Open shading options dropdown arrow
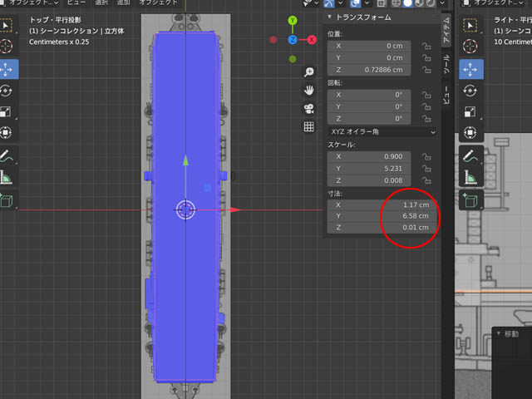This screenshot has width=532, height=399. coord(442,3)
